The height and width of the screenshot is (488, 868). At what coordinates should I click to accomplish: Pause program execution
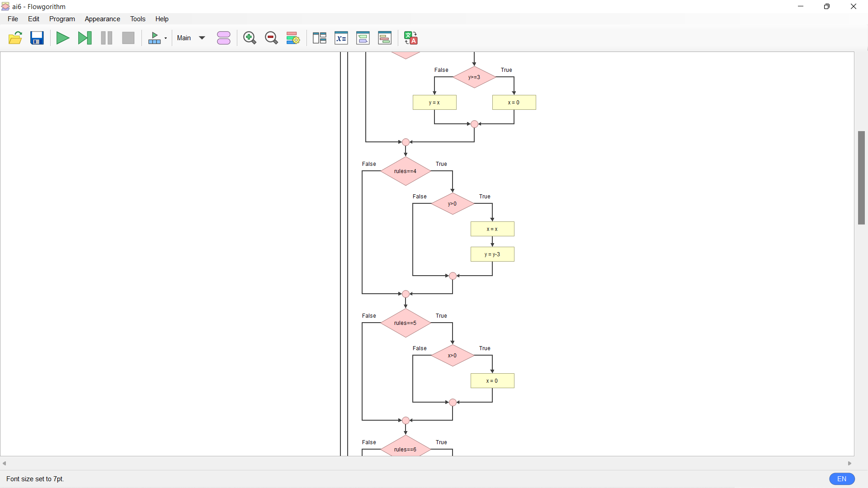(x=106, y=38)
